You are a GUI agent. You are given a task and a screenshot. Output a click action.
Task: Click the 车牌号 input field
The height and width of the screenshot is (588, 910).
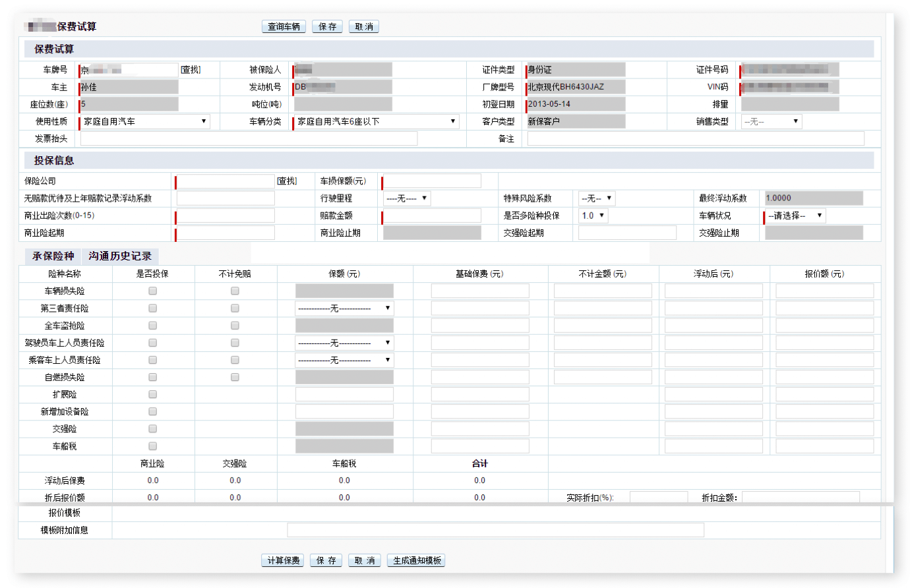(129, 70)
